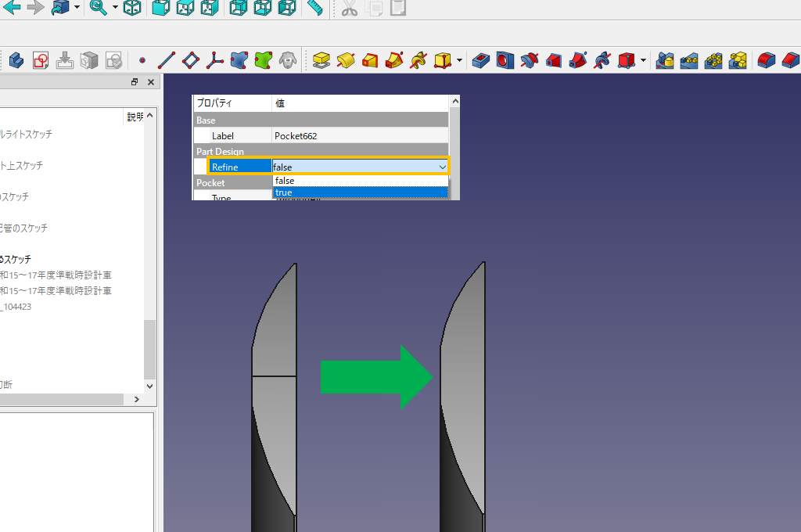
Task: Click the Pad extrude tool icon
Action: click(x=321, y=60)
